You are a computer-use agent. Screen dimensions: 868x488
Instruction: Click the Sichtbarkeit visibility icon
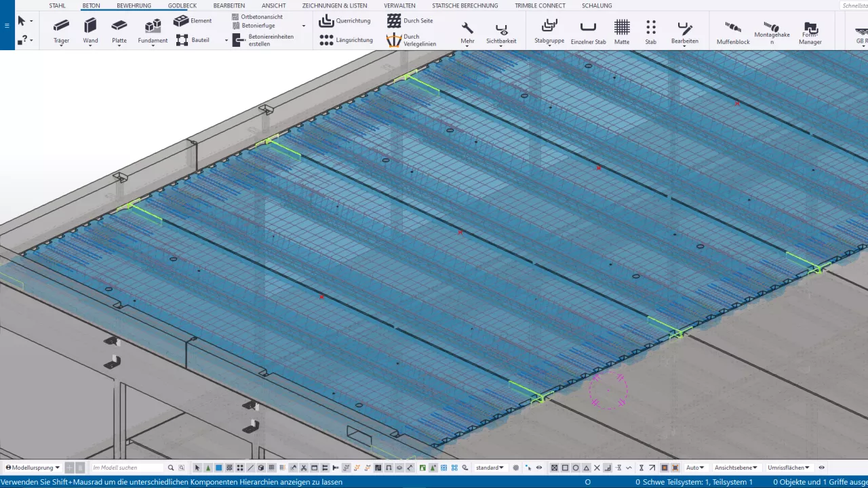501,31
